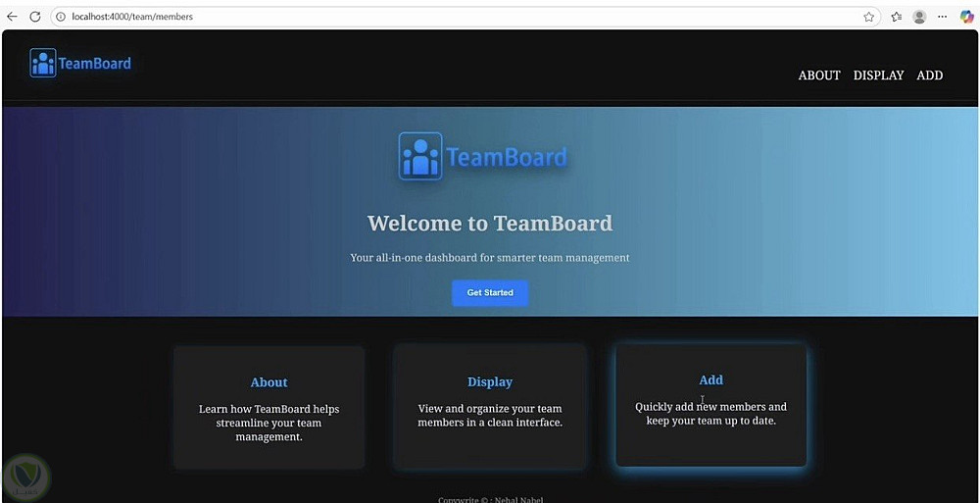Select the About card

pyautogui.click(x=269, y=407)
